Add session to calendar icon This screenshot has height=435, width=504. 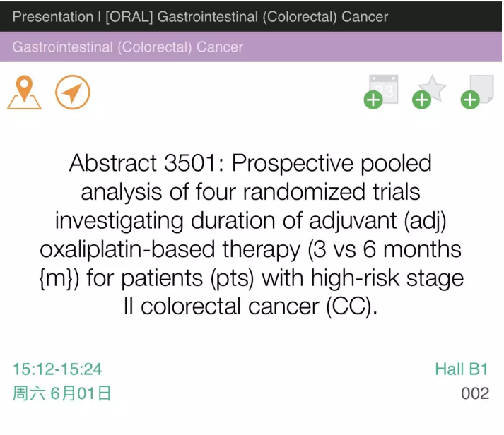click(382, 92)
